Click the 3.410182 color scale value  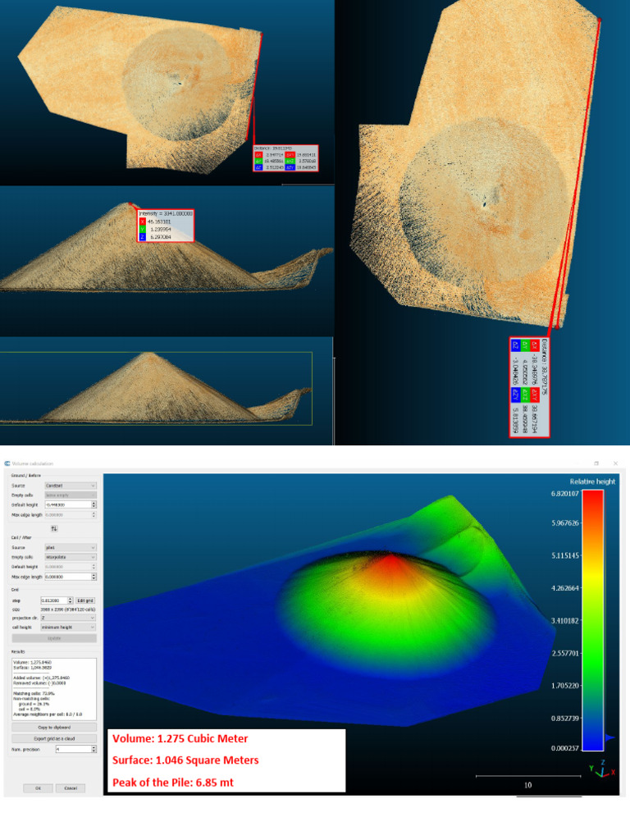pyautogui.click(x=565, y=620)
